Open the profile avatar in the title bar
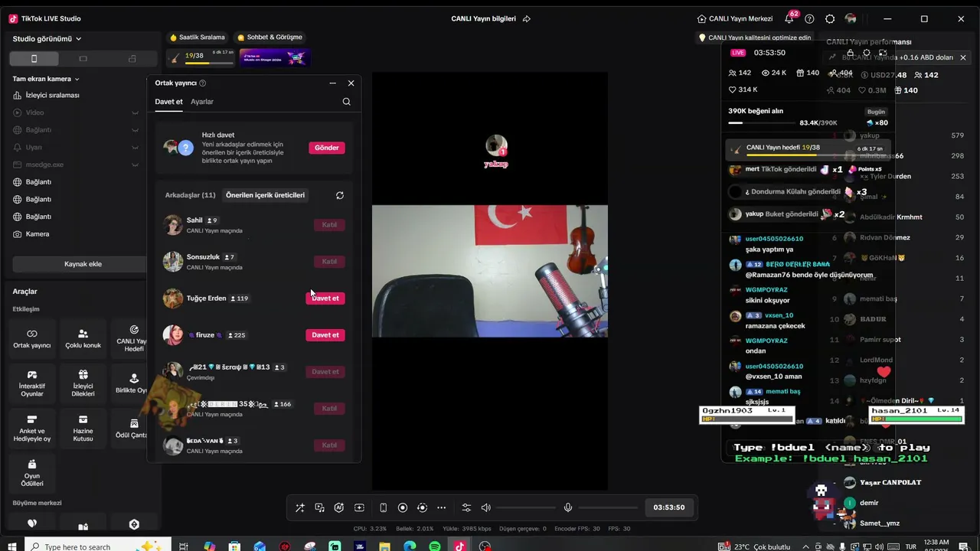980x551 pixels. [851, 19]
